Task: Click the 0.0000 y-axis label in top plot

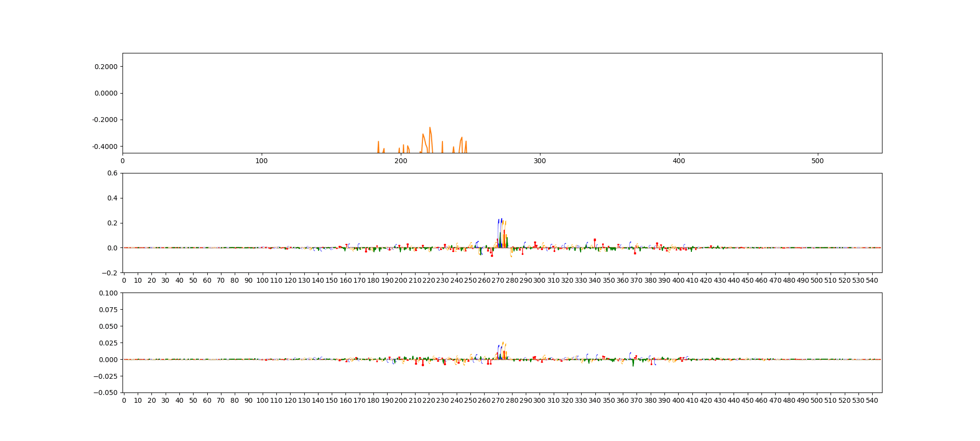Action: click(x=106, y=93)
